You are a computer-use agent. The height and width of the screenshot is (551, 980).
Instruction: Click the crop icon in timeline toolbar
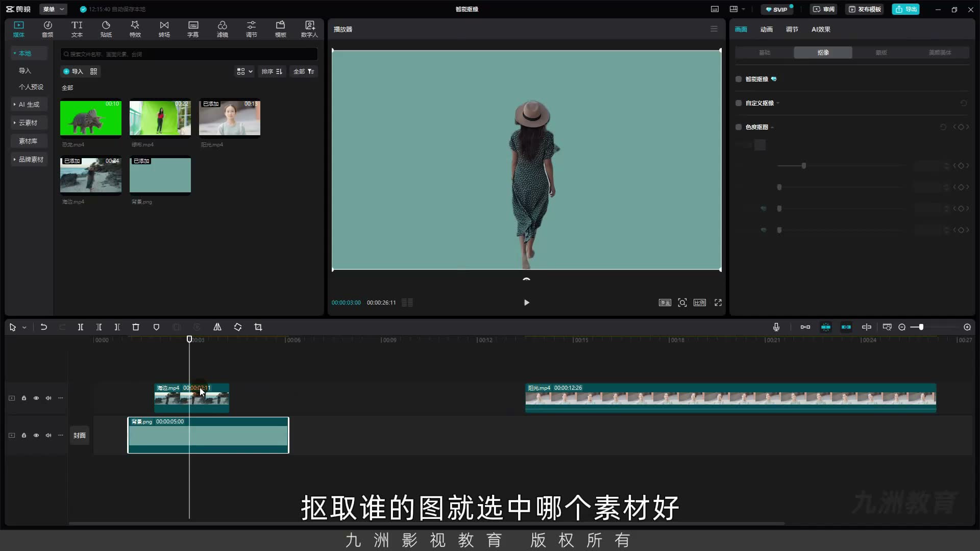click(x=258, y=327)
